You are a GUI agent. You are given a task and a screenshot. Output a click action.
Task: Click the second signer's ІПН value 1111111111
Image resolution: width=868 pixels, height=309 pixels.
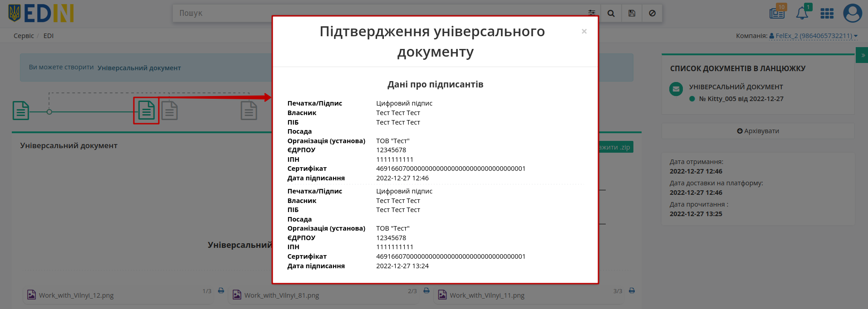[395, 247]
